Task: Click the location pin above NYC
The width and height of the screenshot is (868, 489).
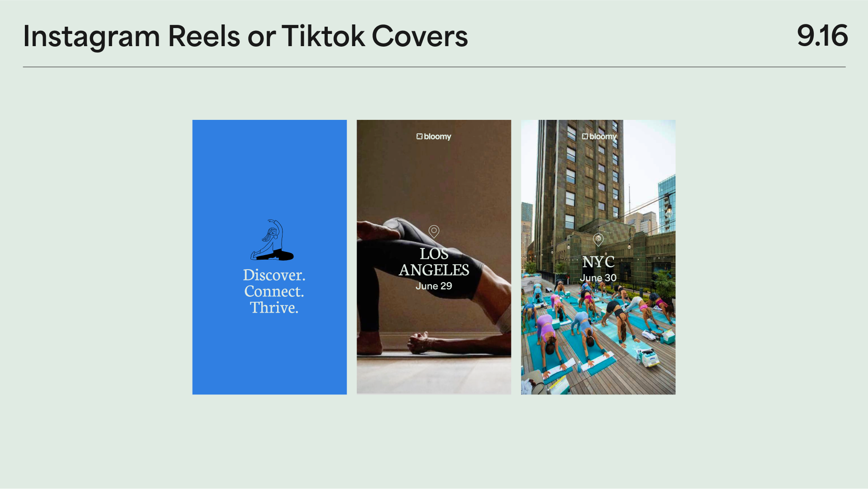Action: [598, 240]
